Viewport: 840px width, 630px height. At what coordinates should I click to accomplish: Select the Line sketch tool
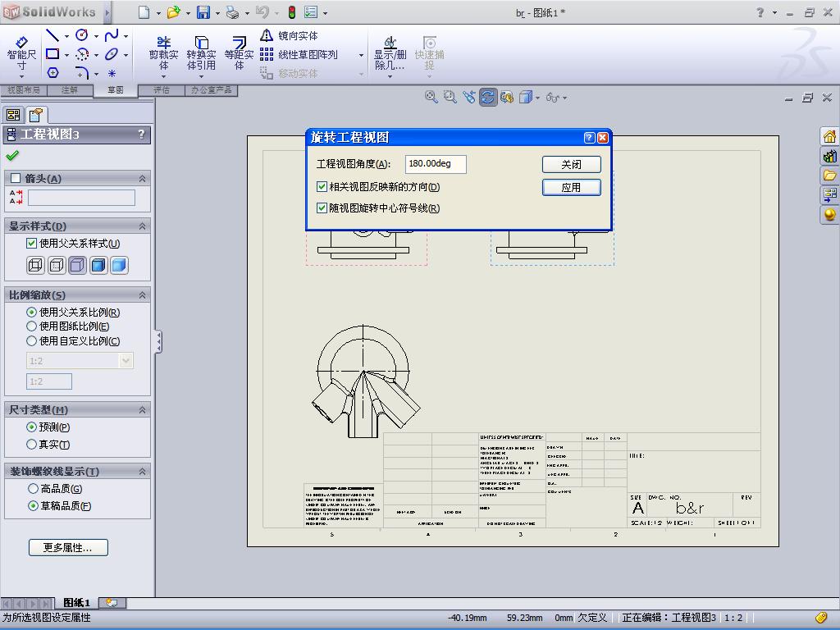click(52, 36)
